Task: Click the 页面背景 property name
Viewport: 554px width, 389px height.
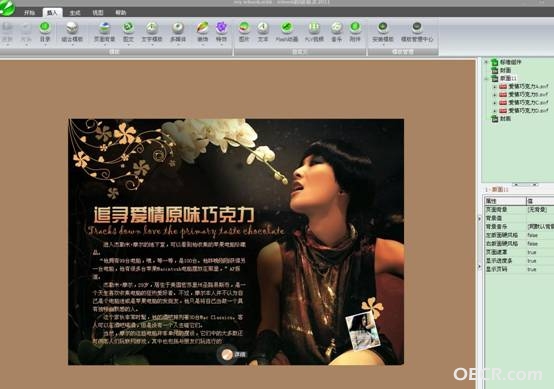Action: 496,210
